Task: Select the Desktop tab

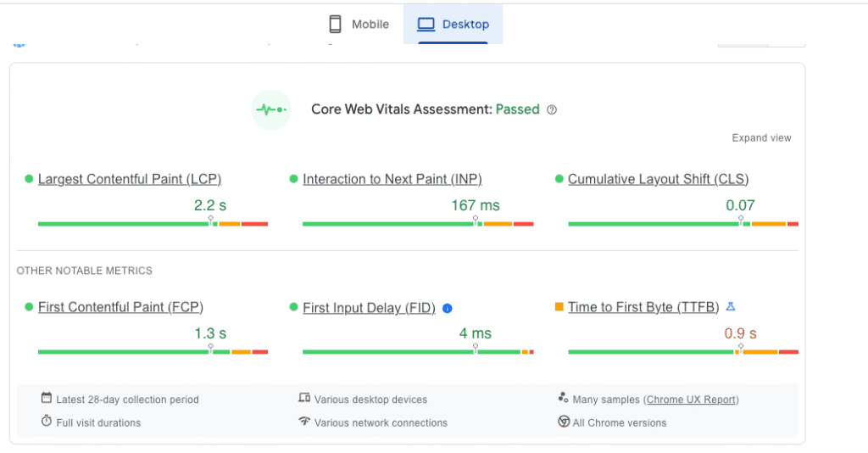Action: [x=453, y=25]
